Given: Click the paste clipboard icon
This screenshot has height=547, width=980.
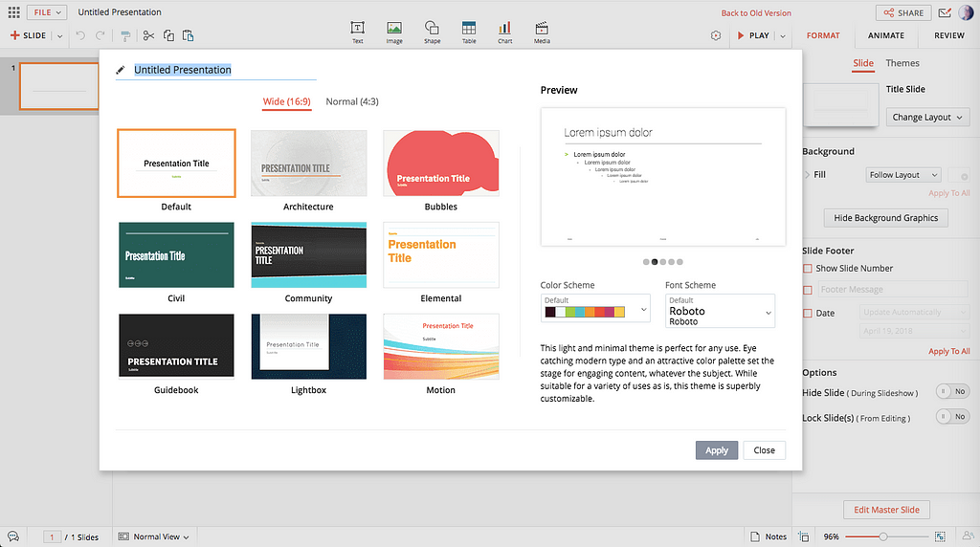Looking at the screenshot, I should (189, 35).
